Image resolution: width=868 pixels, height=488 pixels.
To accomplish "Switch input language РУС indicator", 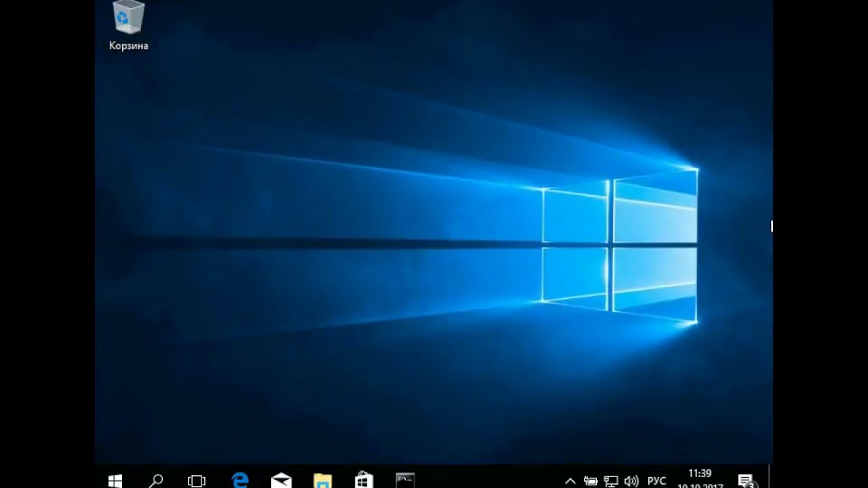I will pyautogui.click(x=656, y=481).
